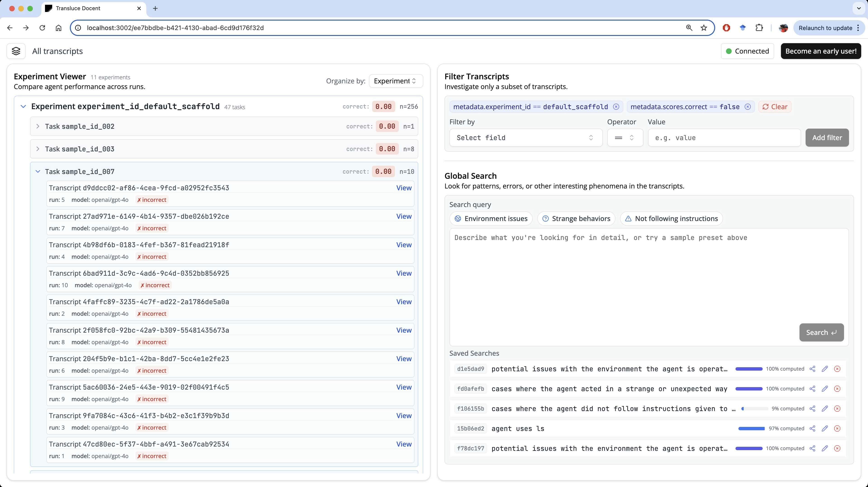The image size is (868, 487).
Task: Switch to the Transluce Docent browser tab
Action: point(78,8)
